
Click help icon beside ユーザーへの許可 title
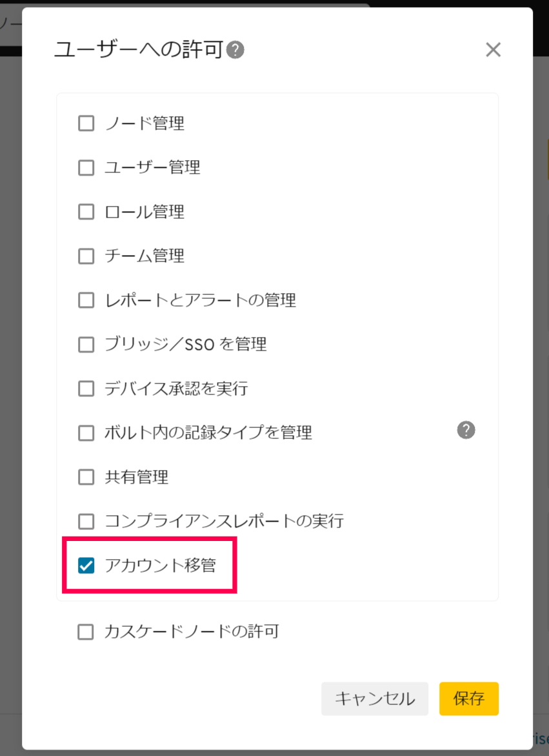pyautogui.click(x=235, y=50)
